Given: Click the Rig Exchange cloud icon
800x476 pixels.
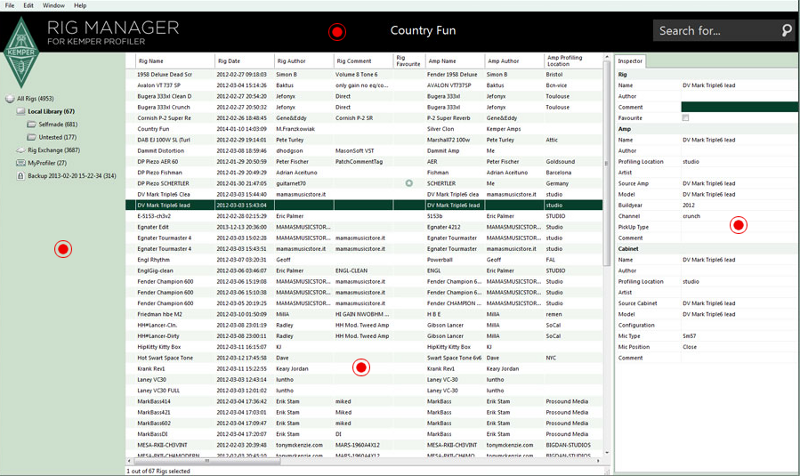Looking at the screenshot, I should pos(20,150).
